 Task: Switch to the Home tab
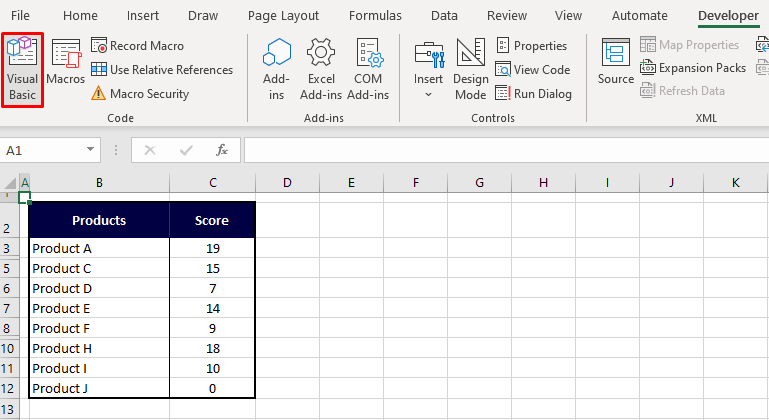click(x=80, y=16)
